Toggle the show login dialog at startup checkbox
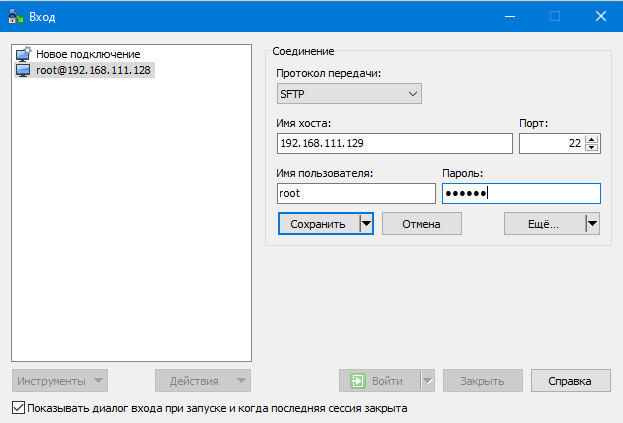Image resolution: width=623 pixels, height=423 pixels. tap(18, 408)
